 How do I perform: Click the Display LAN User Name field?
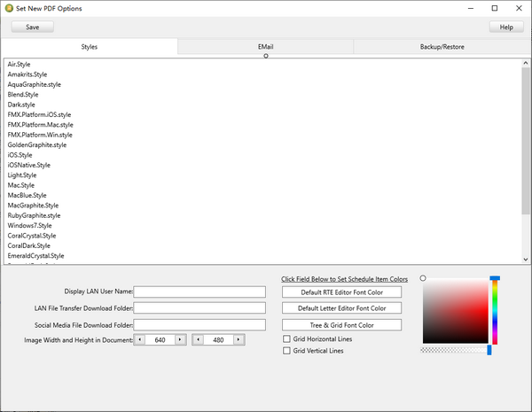(x=199, y=292)
